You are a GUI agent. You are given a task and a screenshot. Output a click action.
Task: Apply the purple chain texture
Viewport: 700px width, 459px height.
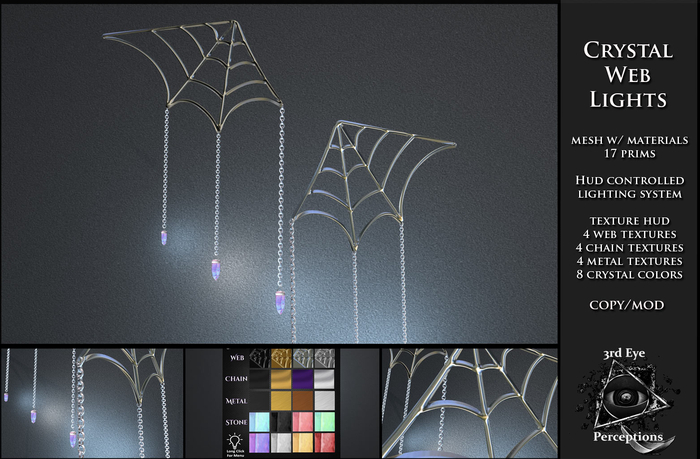click(x=303, y=379)
